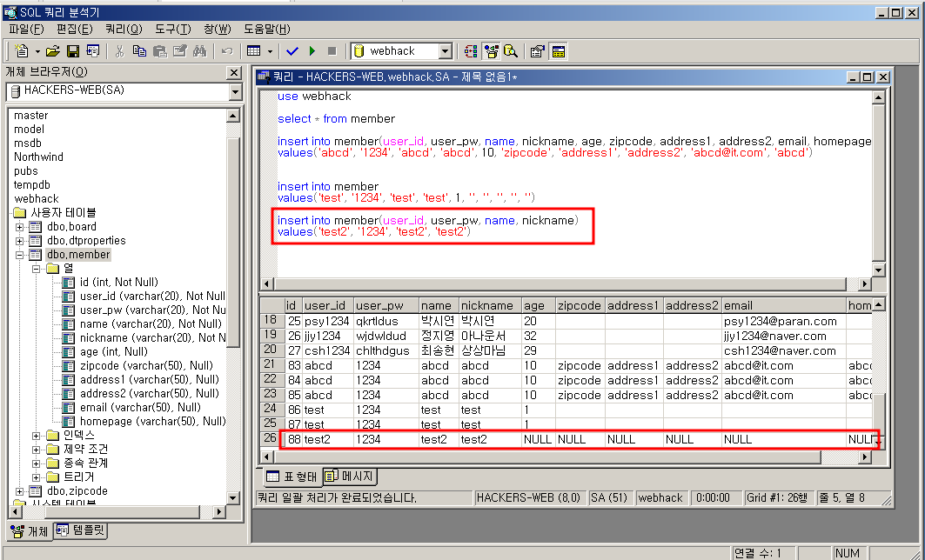
Task: Collapse the dbo.member table node
Action: 19,256
